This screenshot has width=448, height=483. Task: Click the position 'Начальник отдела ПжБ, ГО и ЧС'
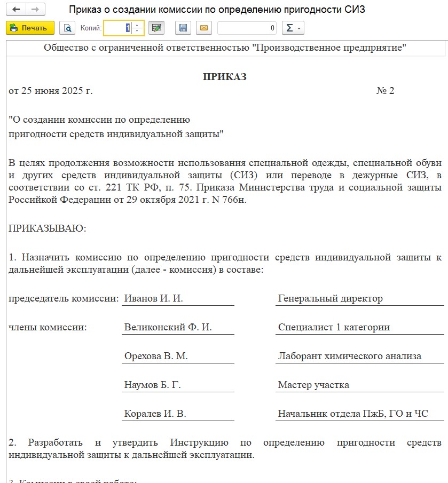(x=353, y=414)
